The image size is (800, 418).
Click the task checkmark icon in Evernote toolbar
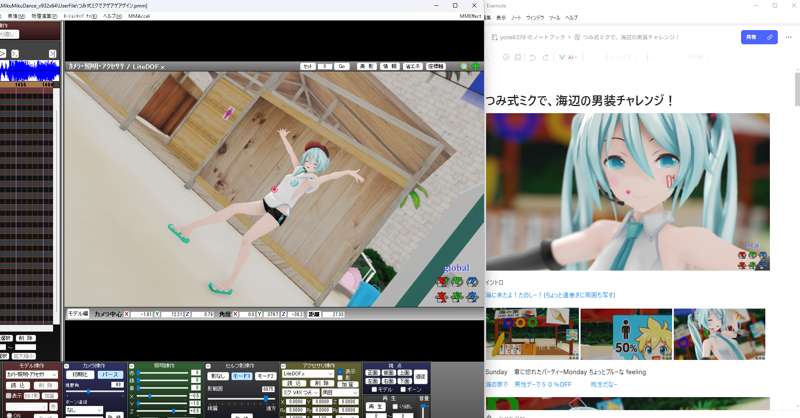click(x=506, y=57)
